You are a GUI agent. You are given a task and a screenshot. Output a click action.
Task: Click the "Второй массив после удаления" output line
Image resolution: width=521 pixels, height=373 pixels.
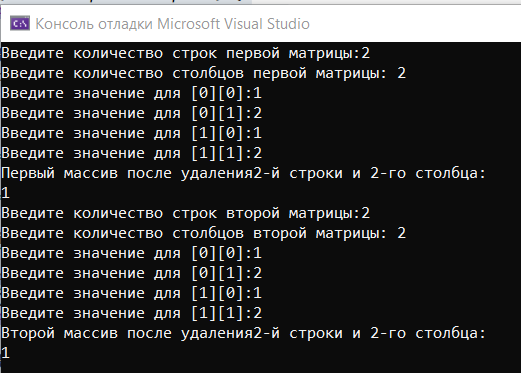point(244,333)
